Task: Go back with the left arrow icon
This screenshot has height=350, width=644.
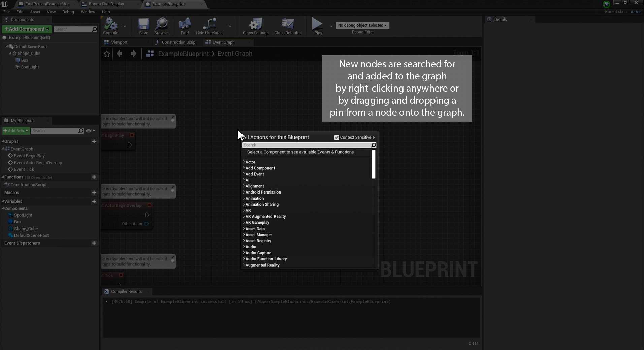Action: click(119, 54)
